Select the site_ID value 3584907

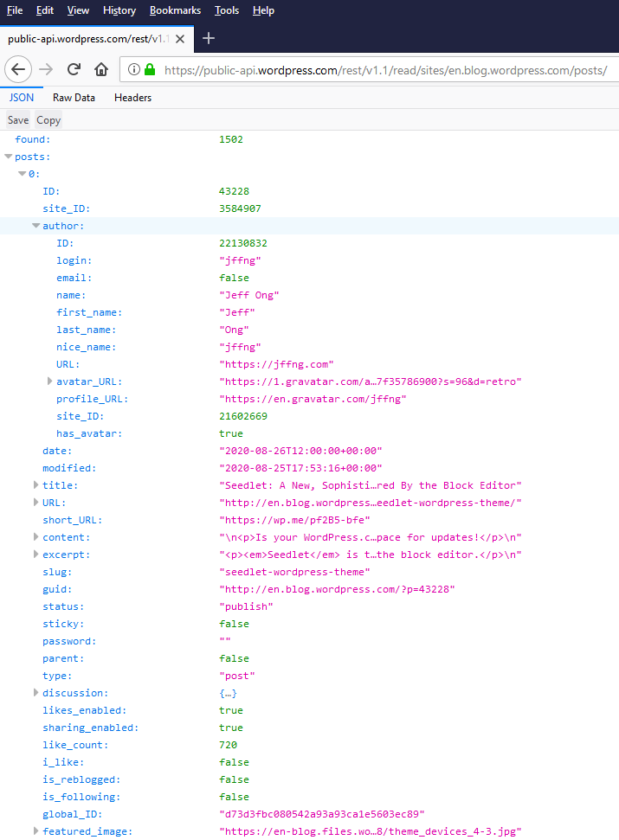tap(240, 208)
